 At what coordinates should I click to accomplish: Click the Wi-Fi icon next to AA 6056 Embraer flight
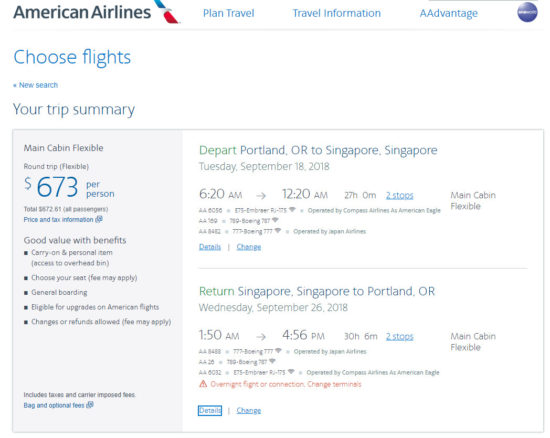(292, 210)
